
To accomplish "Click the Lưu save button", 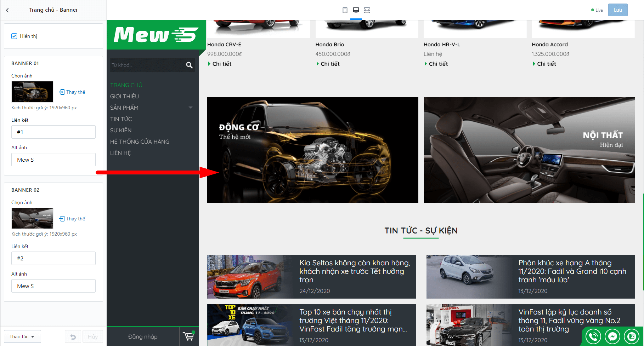I will coord(618,10).
